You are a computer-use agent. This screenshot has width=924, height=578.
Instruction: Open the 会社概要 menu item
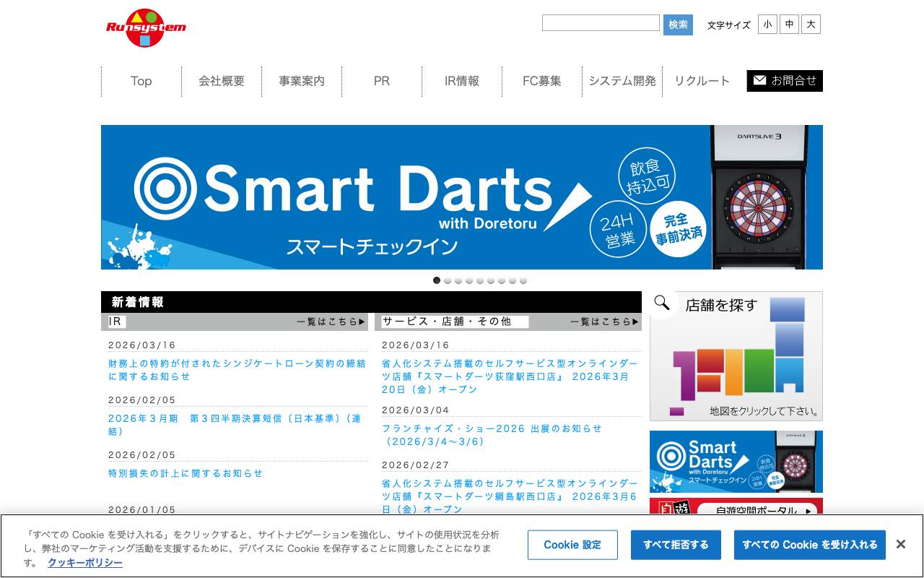tap(221, 81)
